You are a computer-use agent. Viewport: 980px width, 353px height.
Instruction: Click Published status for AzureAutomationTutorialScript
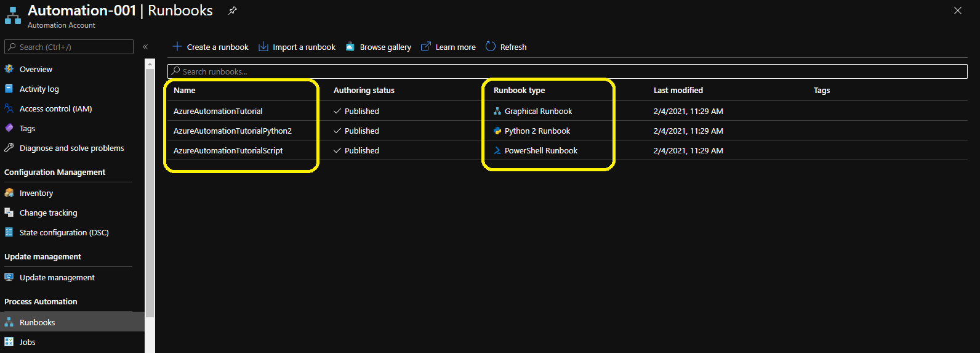362,150
